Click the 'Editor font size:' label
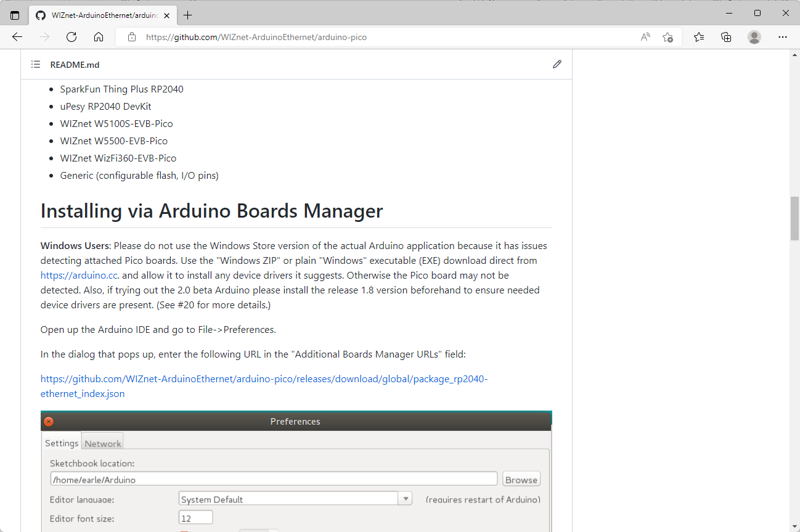800x532 pixels. [82, 518]
